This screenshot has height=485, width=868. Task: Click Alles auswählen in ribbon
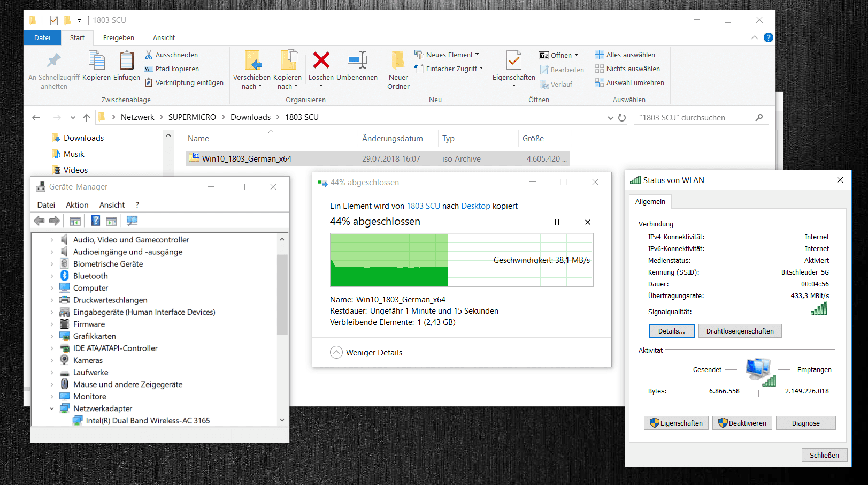(x=625, y=55)
